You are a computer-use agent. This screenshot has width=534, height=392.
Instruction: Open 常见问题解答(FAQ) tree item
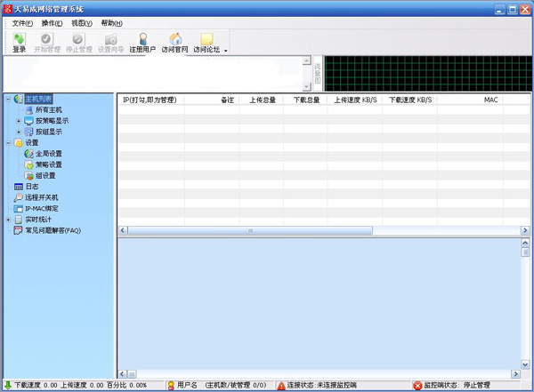coord(53,230)
